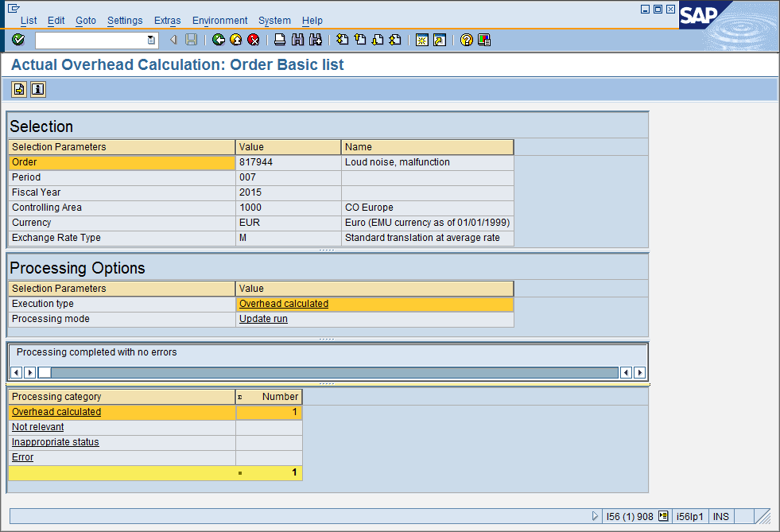Go to Previous Page icon

pos(360,40)
